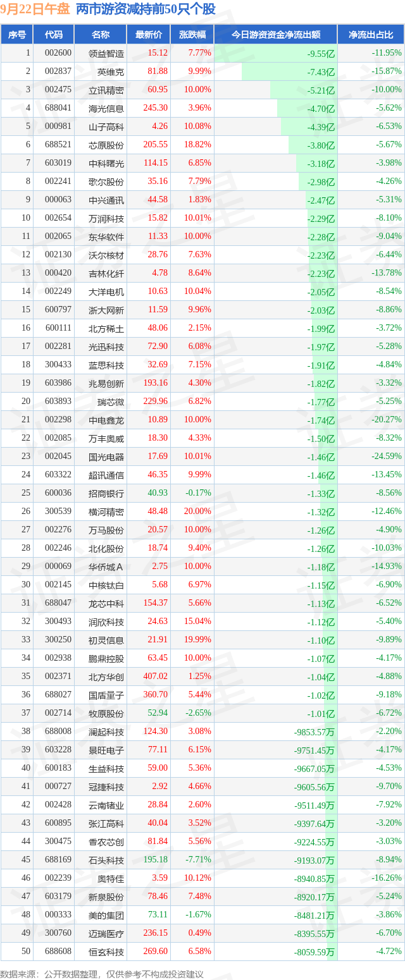
Task: Click the 序号 column header
Action: [x=16, y=35]
